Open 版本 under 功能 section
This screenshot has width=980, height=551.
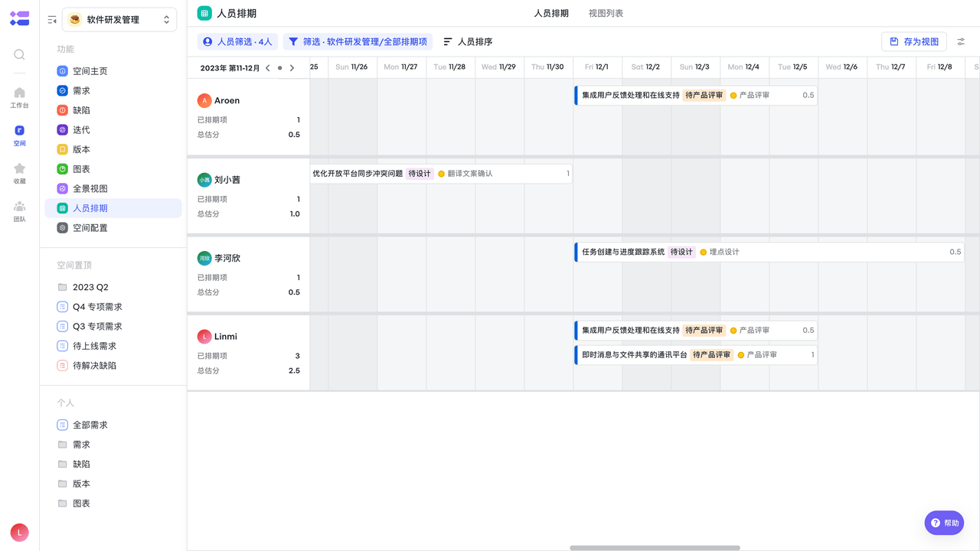click(x=113, y=149)
